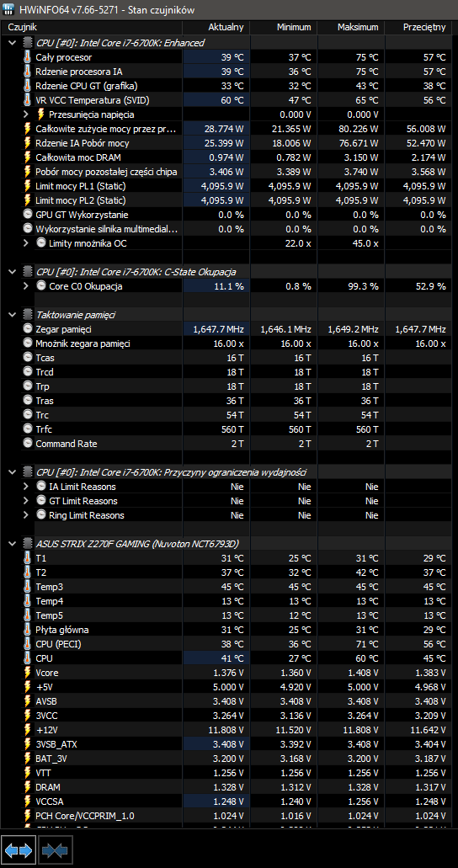Expand Limity mnożnika OC row
Viewport: 458px width, 868px height.
pos(26,243)
